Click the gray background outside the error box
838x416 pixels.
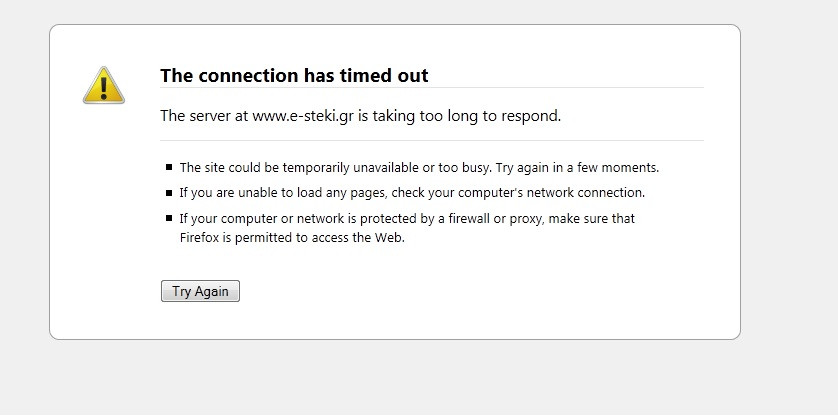[x=790, y=370]
